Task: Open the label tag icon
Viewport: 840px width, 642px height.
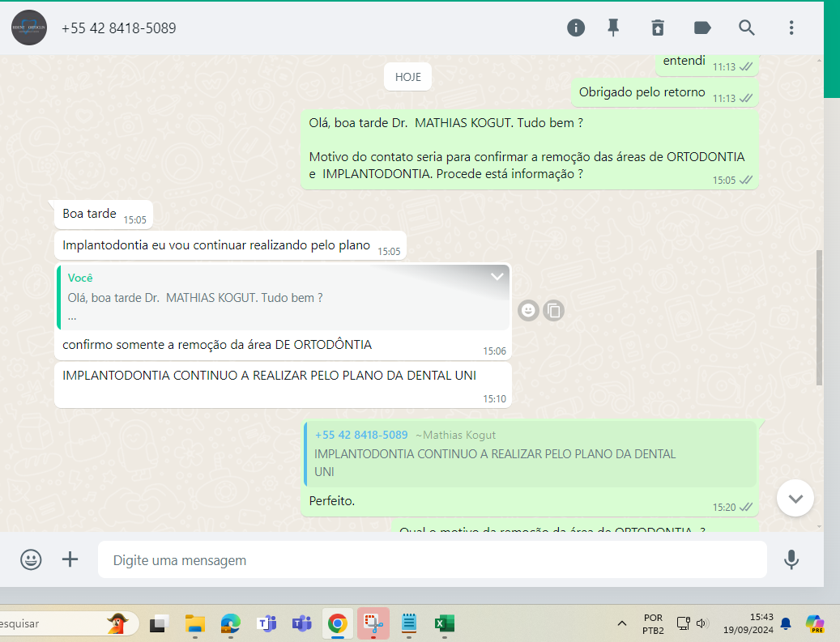Action: tap(702, 28)
